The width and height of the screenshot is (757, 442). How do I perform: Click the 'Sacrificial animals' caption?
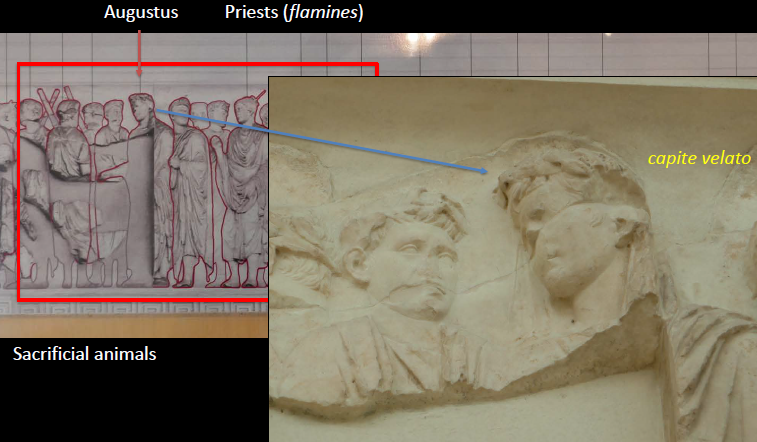pyautogui.click(x=84, y=354)
